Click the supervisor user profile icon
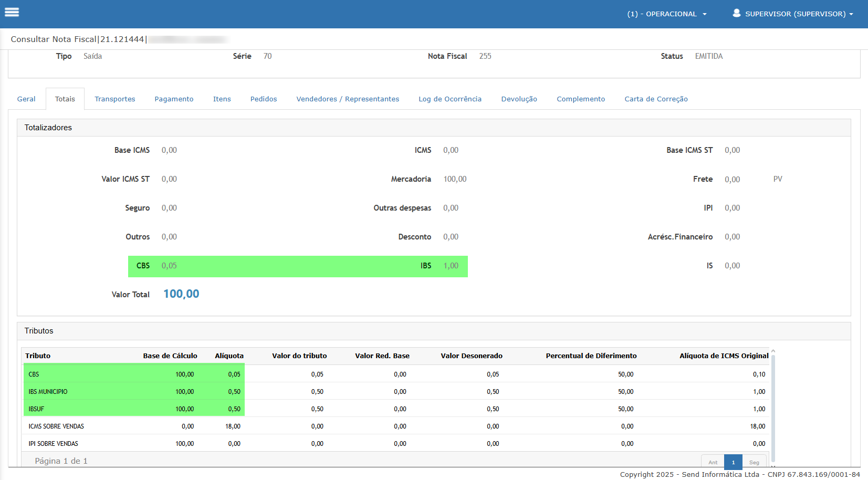868x480 pixels. (736, 13)
